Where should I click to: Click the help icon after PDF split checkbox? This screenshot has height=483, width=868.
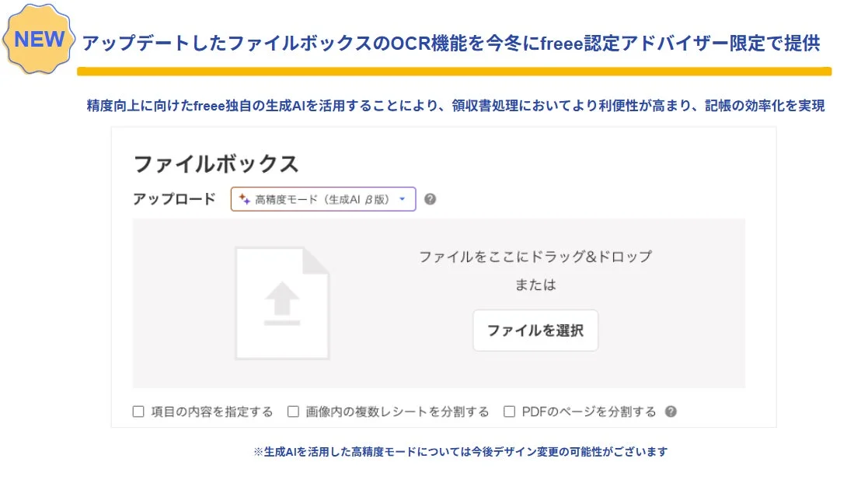point(671,411)
